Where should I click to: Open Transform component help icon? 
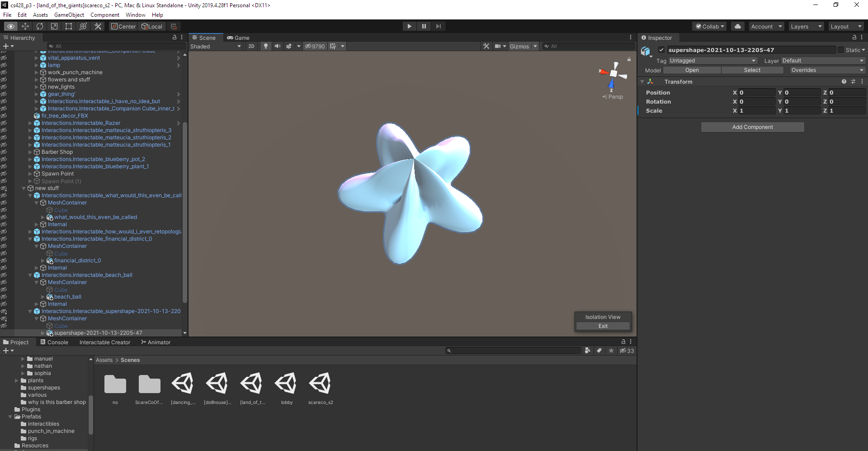[844, 82]
